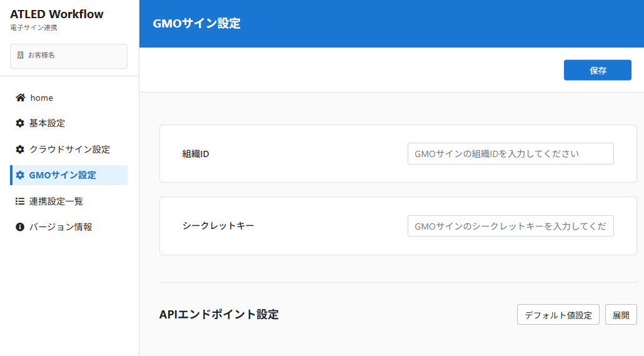This screenshot has height=356, width=644.
Task: Click the ATLED Workflow title
Action: pyautogui.click(x=57, y=14)
